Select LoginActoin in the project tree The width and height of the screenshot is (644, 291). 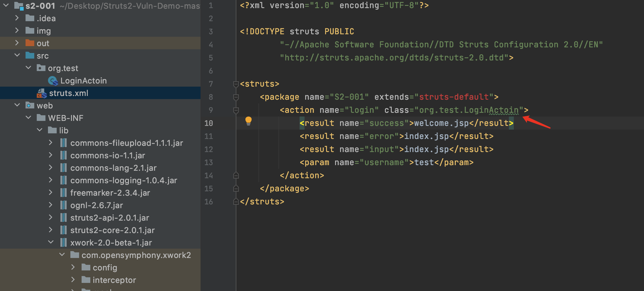click(83, 81)
